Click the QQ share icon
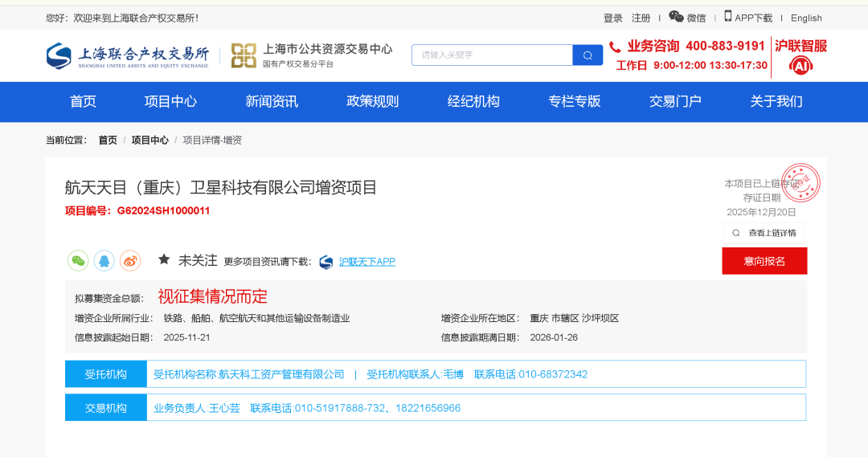The image size is (868, 457). tap(104, 261)
